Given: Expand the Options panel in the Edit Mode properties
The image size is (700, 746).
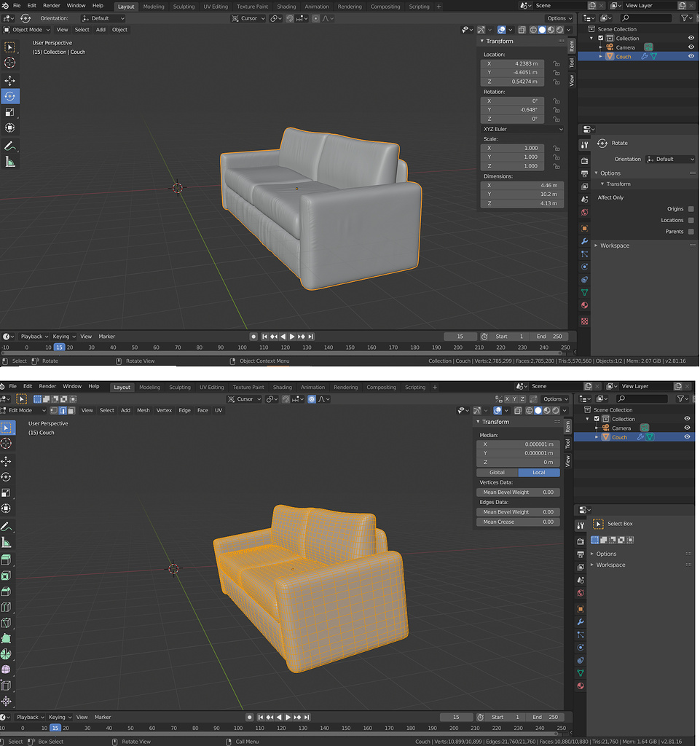Looking at the screenshot, I should [x=592, y=554].
